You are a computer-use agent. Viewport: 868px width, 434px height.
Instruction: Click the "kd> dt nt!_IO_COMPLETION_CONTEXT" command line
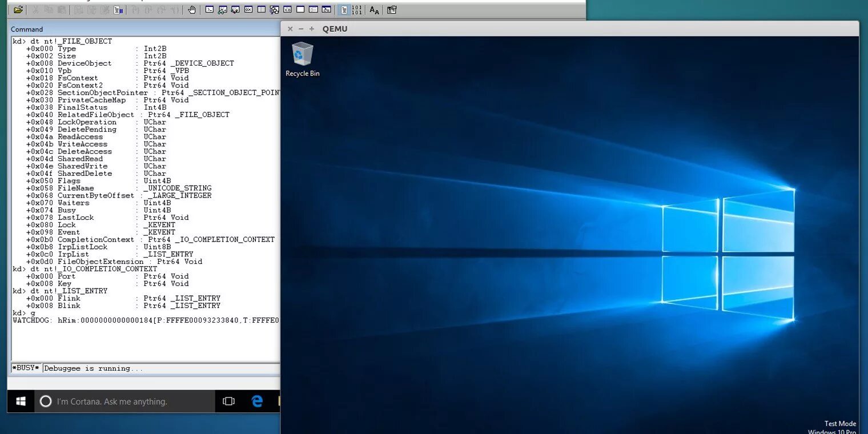pyautogui.click(x=85, y=269)
